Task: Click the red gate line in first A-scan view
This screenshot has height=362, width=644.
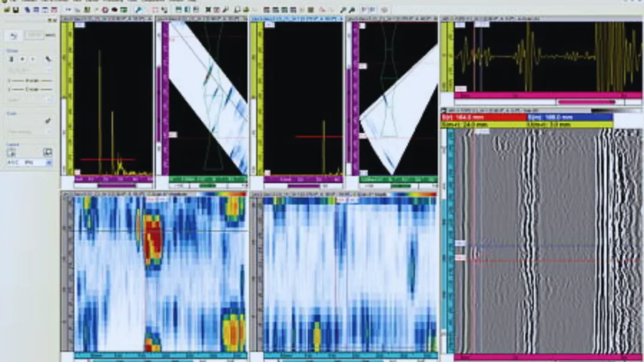Action: tap(108, 159)
